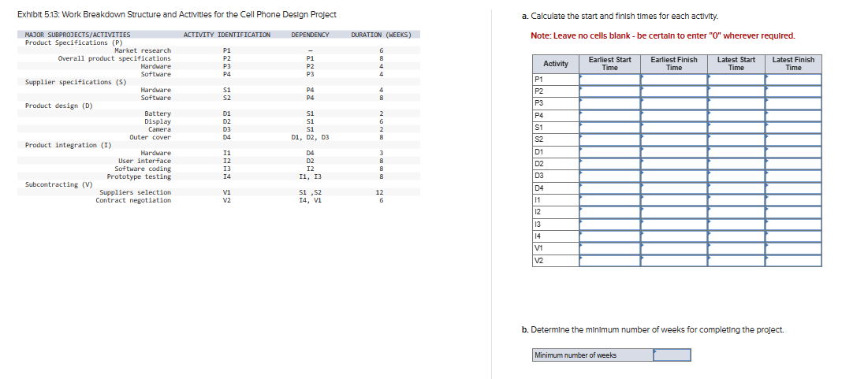Click the 'ACTIVITY IDENTIFICATION' exhibit header
This screenshot has height=379, width=868.
[x=227, y=35]
